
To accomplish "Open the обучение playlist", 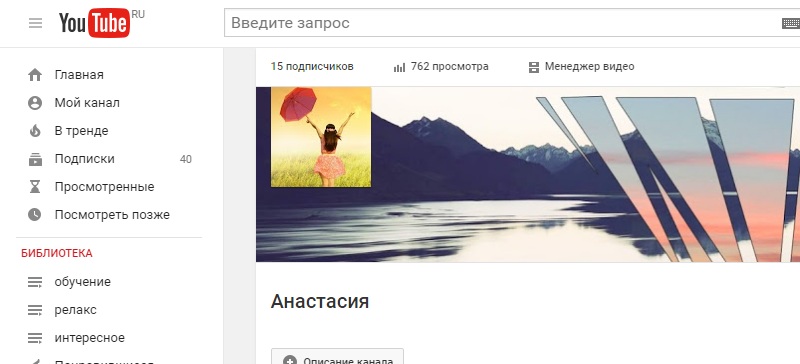I will (83, 282).
